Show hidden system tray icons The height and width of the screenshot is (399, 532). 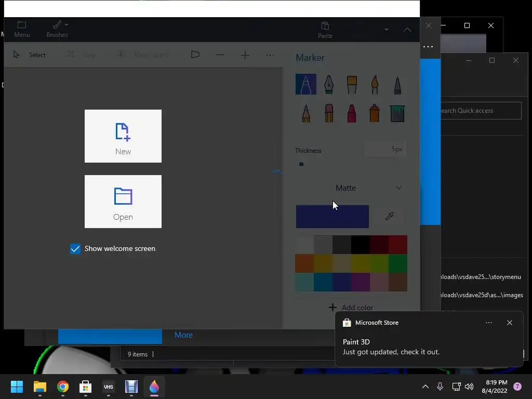425,387
